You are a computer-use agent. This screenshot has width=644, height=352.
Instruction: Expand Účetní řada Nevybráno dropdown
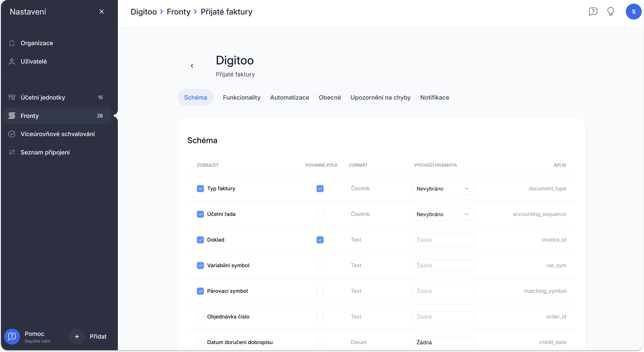[x=443, y=214]
